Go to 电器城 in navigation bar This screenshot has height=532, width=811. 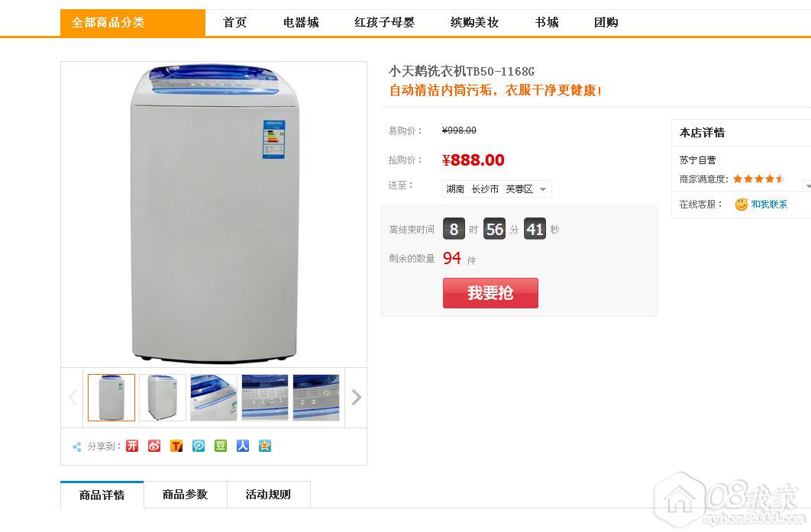click(x=301, y=23)
